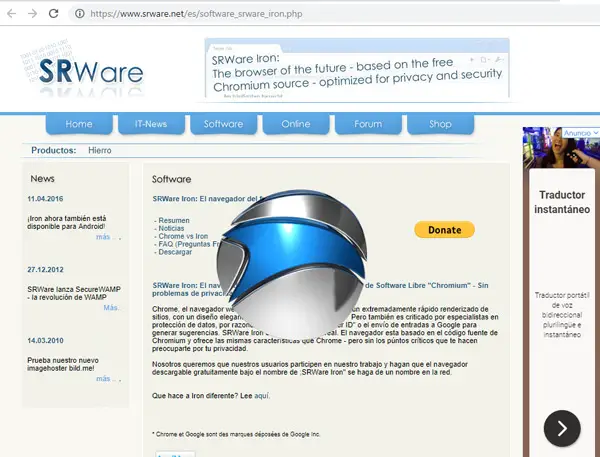The width and height of the screenshot is (600, 457).
Task: Open the Resumen link
Action: tap(174, 220)
